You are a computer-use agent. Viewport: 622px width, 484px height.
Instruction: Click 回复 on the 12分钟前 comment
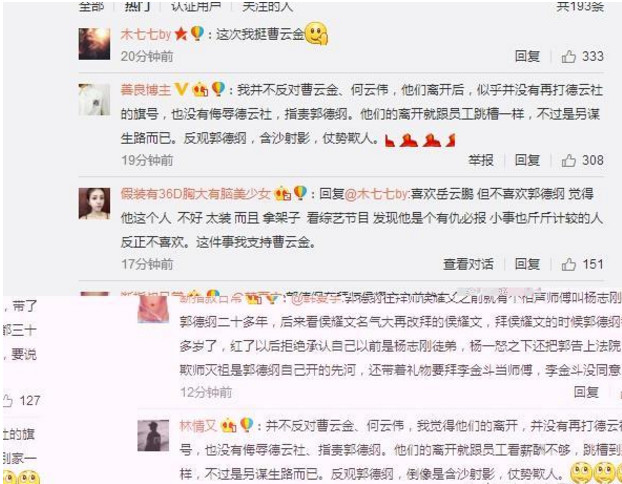[x=586, y=392]
